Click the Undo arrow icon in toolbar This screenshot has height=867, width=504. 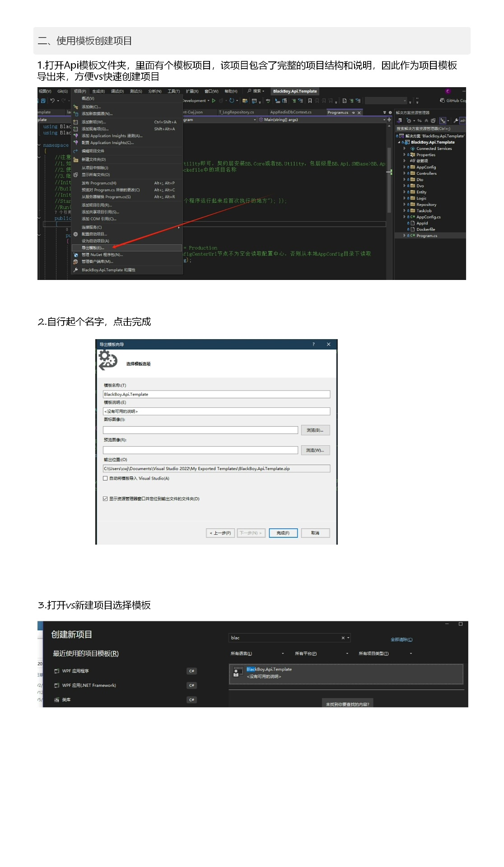(x=52, y=101)
